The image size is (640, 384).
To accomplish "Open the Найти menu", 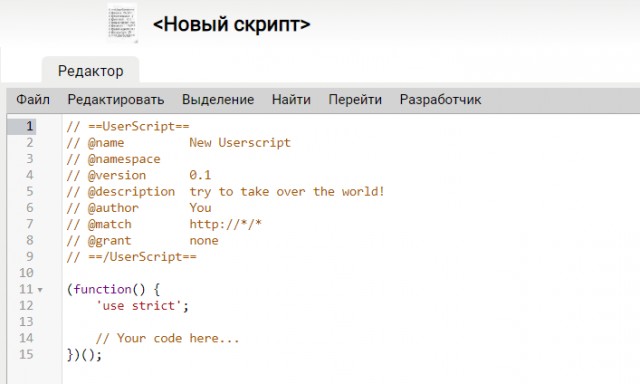I will click(x=291, y=100).
